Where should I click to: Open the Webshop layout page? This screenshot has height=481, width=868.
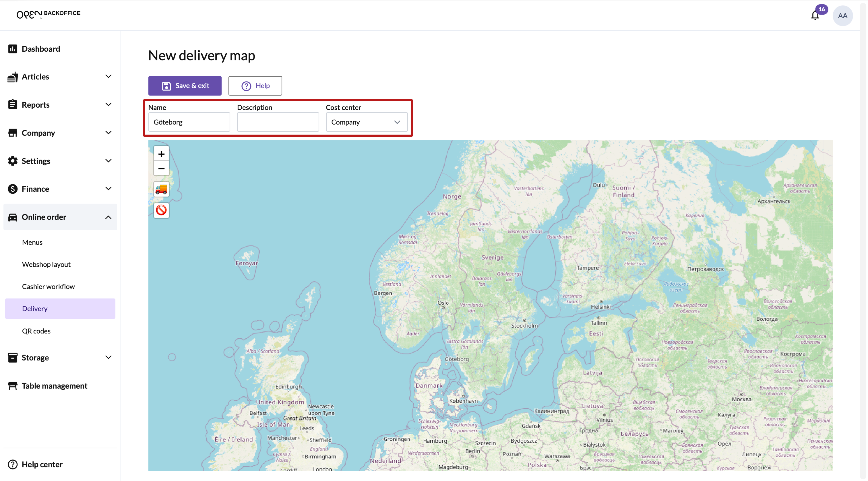[46, 264]
